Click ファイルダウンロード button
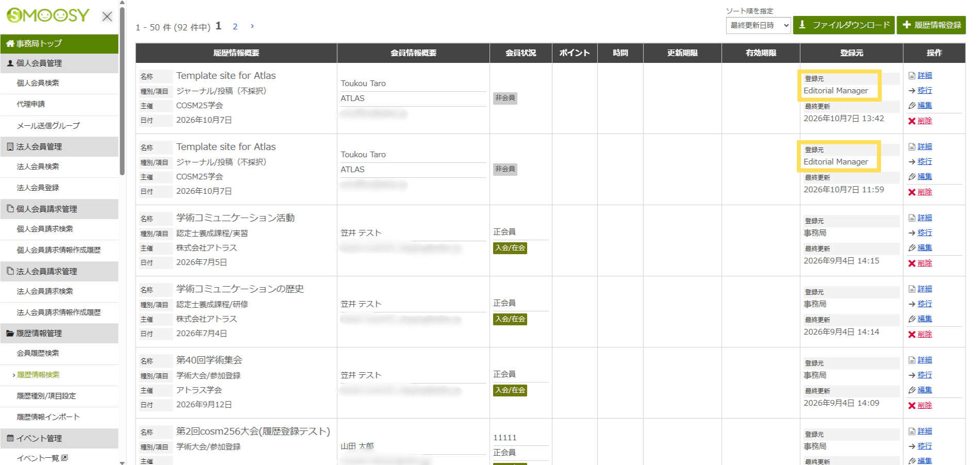 844,25
